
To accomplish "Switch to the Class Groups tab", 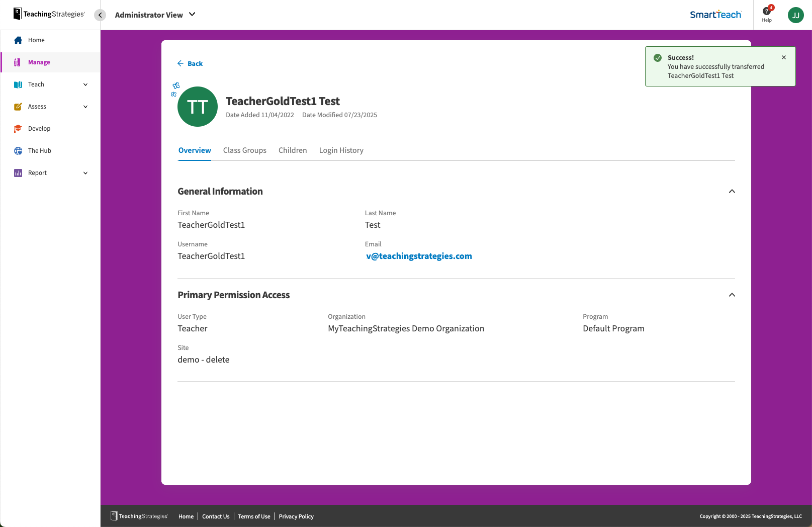I will point(245,150).
